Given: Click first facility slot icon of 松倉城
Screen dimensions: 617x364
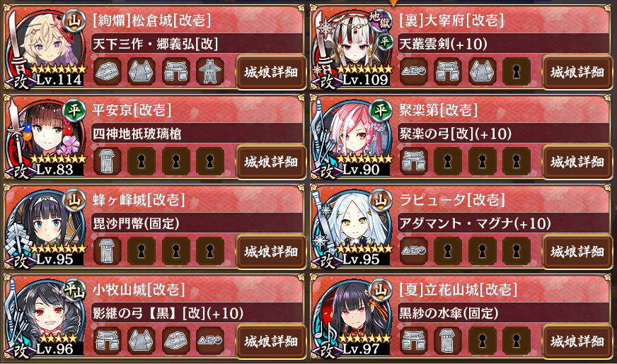Looking at the screenshot, I should [108, 72].
